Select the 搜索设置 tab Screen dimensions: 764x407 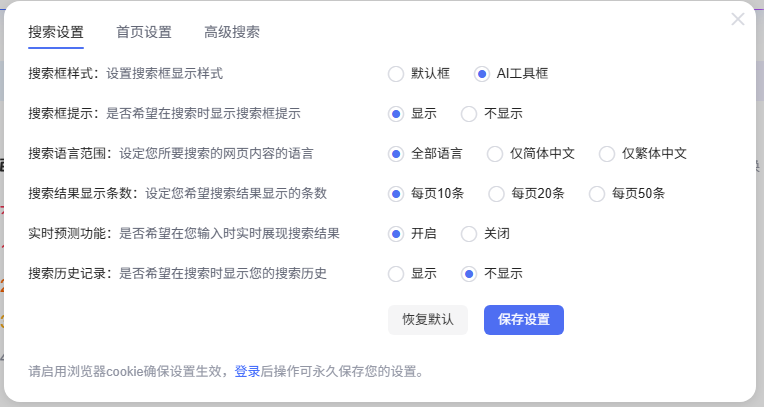pyautogui.click(x=56, y=32)
